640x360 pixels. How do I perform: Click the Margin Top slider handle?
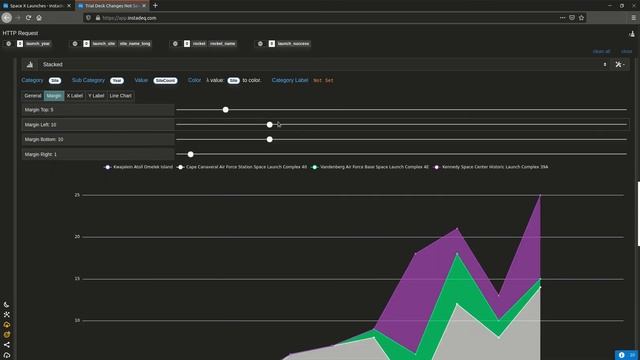[226, 110]
